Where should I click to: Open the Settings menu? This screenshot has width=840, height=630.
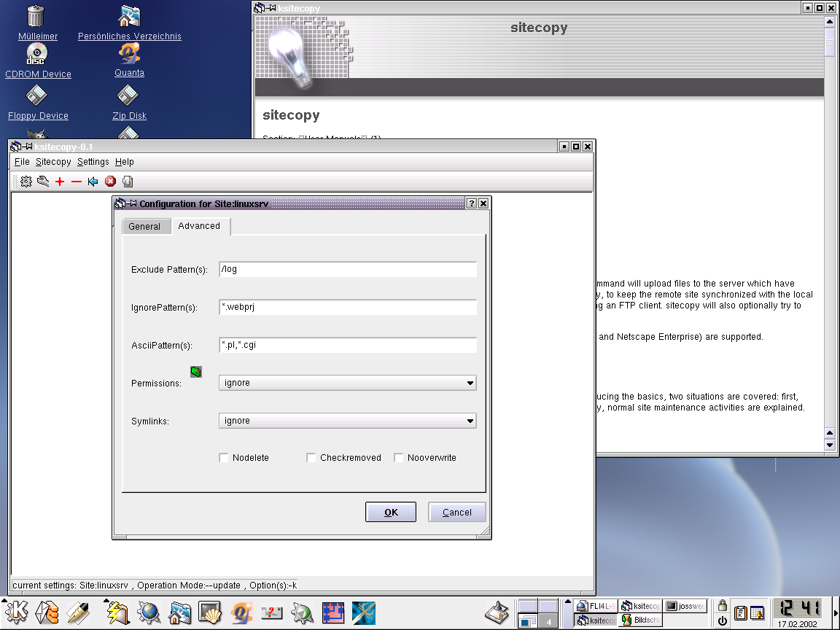click(93, 162)
